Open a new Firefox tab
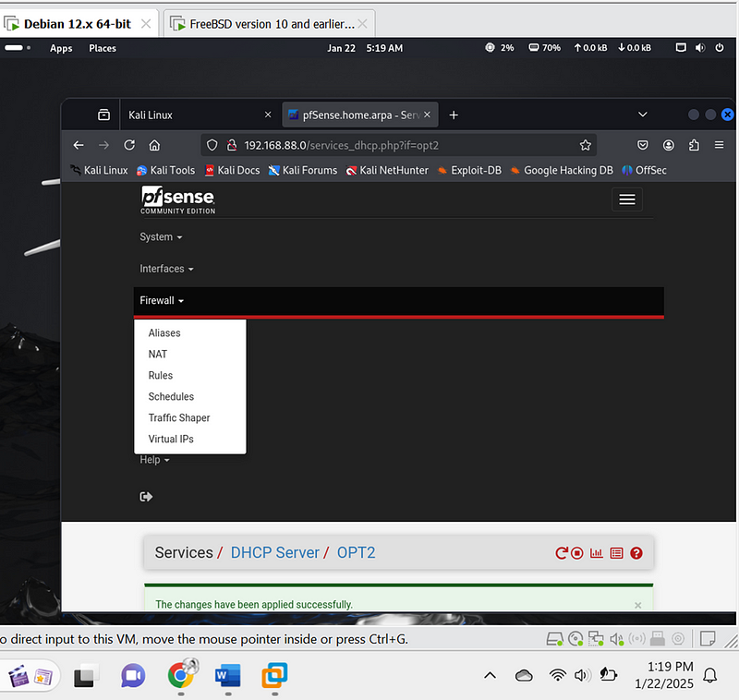The width and height of the screenshot is (739, 700). pyautogui.click(x=454, y=115)
